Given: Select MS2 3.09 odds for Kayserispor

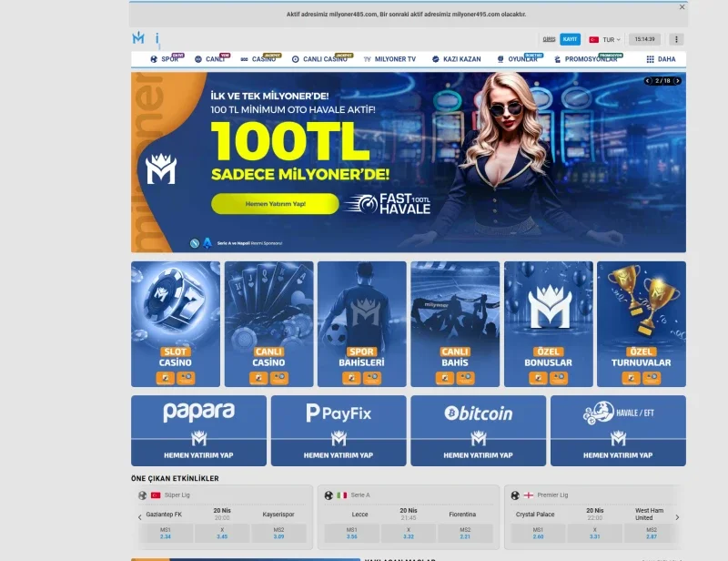Looking at the screenshot, I should pyautogui.click(x=279, y=533).
